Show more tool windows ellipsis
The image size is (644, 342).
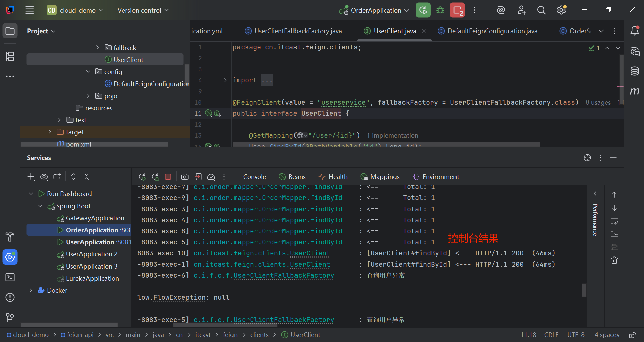pos(10,76)
